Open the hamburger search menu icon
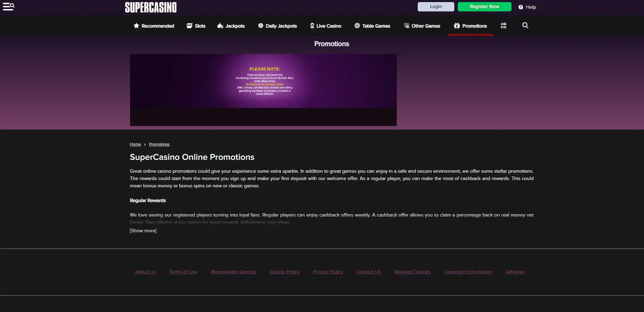 point(9,7)
